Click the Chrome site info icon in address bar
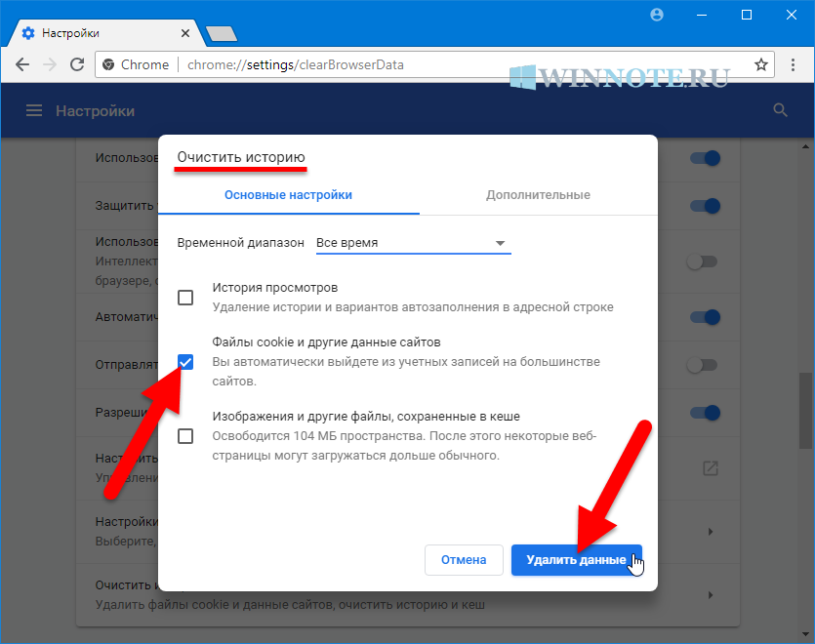Image resolution: width=815 pixels, height=644 pixels. coord(108,64)
